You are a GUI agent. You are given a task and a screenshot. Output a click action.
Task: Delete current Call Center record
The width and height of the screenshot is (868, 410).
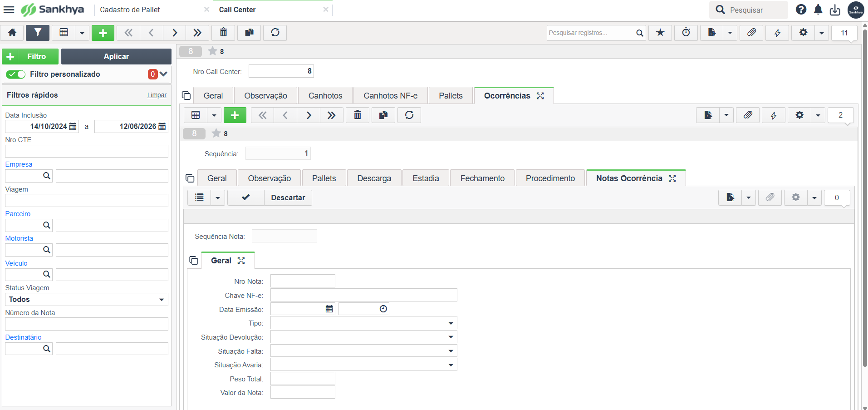223,33
